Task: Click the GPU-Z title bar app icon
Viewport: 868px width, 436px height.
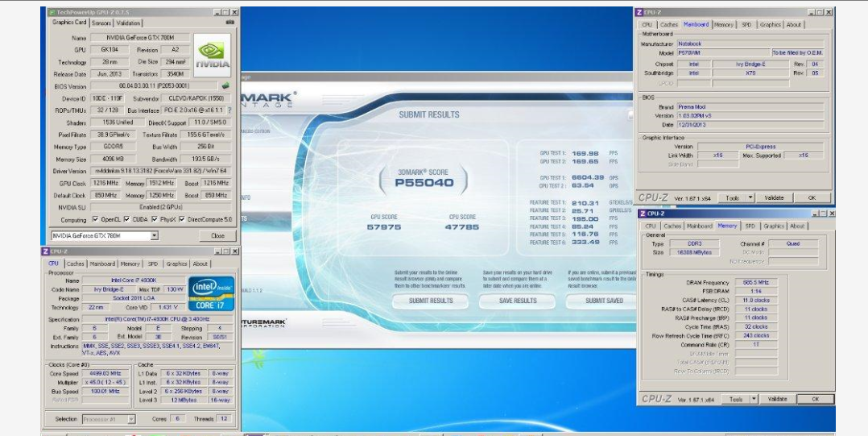Action: coord(52,12)
